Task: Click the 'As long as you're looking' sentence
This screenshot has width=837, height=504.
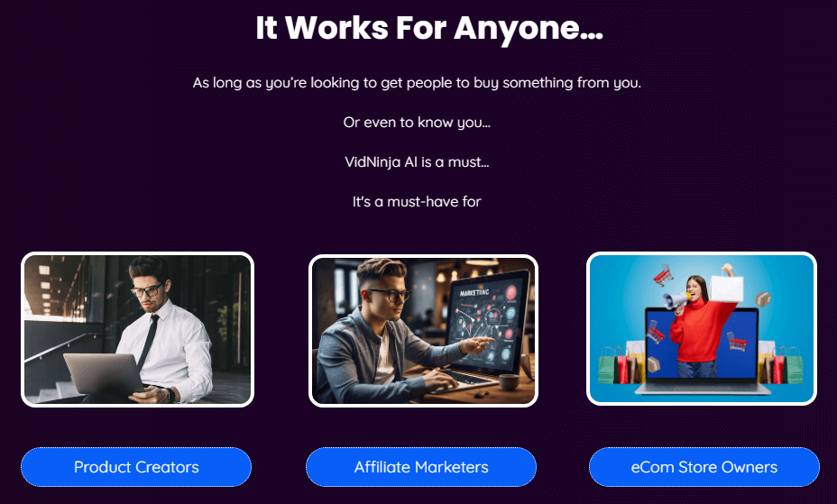Action: (417, 83)
